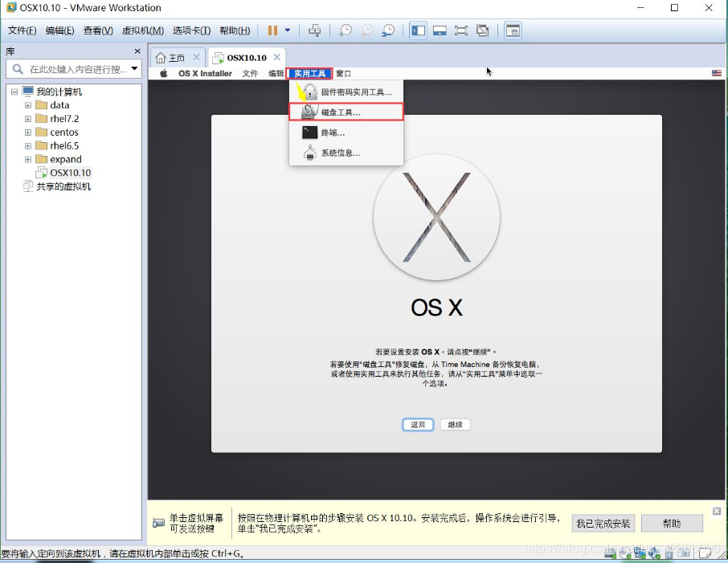Close the yellow install hint bar
This screenshot has width=728, height=563.
coord(717,511)
